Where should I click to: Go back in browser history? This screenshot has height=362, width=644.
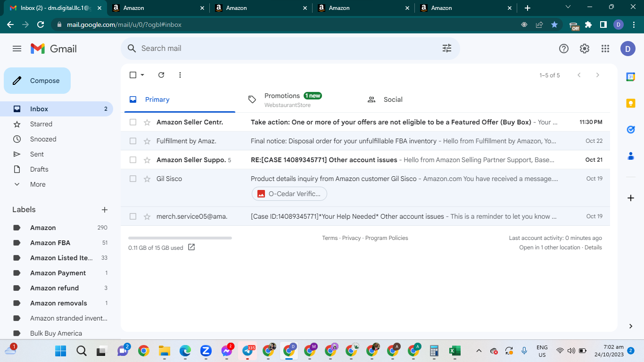click(10, 25)
